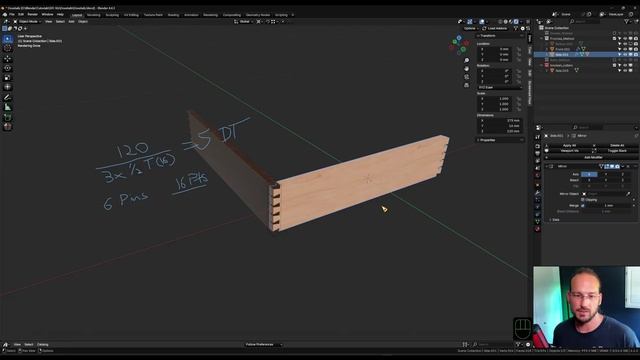The width and height of the screenshot is (640, 360).
Task: Collapse the Mirror modifier panel
Action: (547, 166)
